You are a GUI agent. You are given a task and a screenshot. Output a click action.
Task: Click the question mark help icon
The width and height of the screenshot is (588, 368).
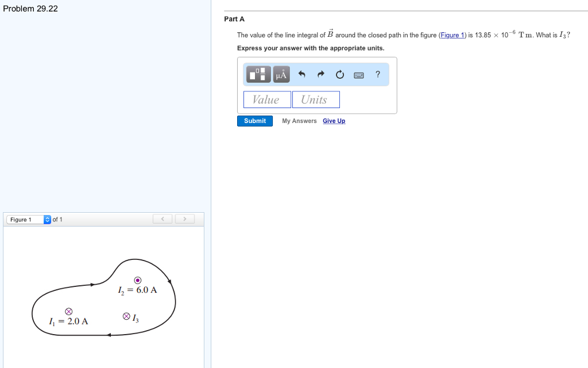(x=378, y=74)
